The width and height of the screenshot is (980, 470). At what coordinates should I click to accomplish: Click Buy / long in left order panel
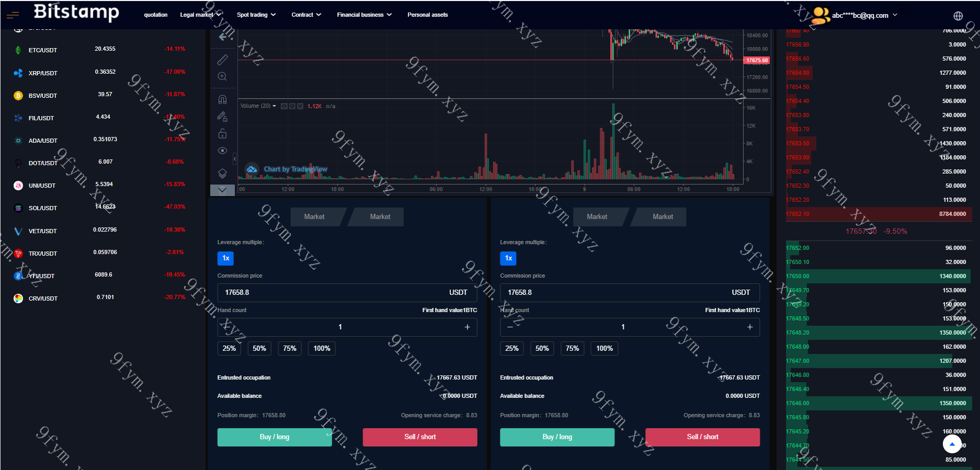click(x=275, y=437)
